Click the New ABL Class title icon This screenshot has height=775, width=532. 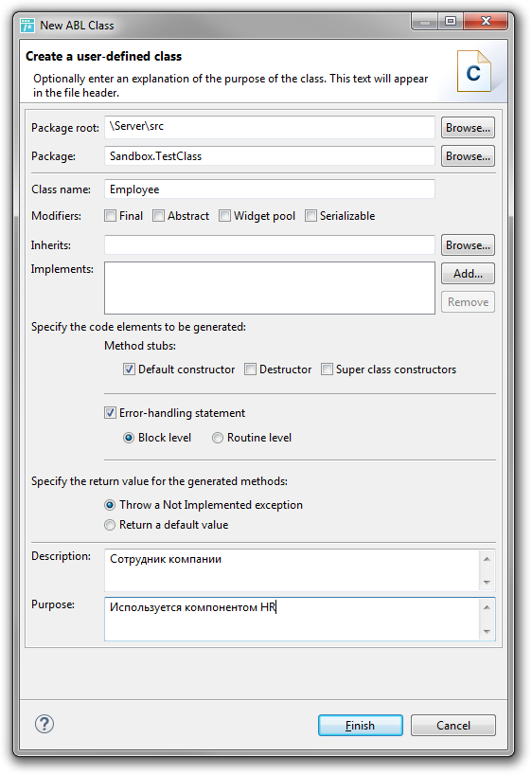(x=27, y=26)
